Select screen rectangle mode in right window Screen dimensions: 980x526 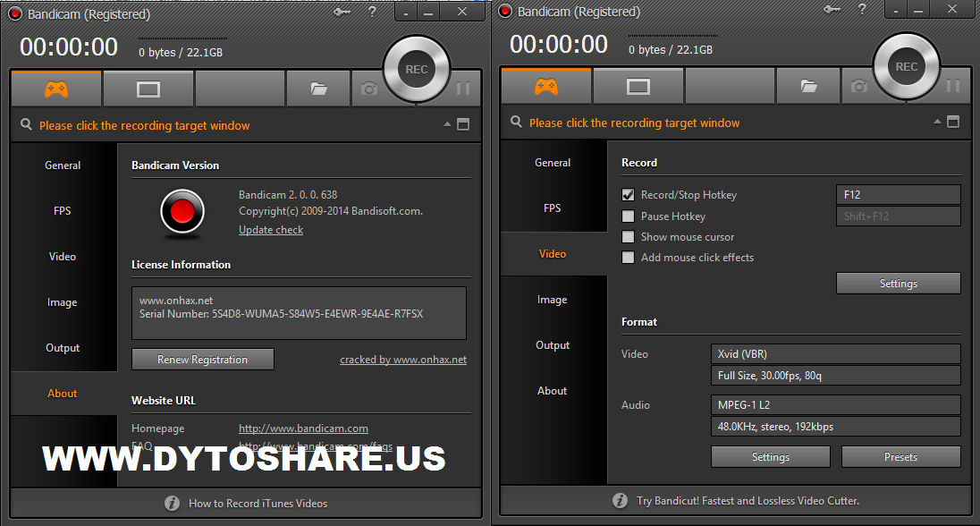pyautogui.click(x=638, y=86)
